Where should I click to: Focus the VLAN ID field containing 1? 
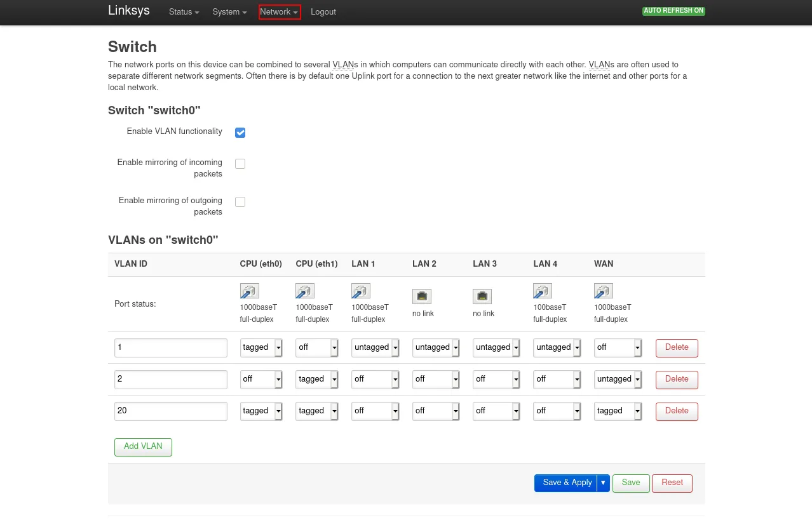coord(171,348)
